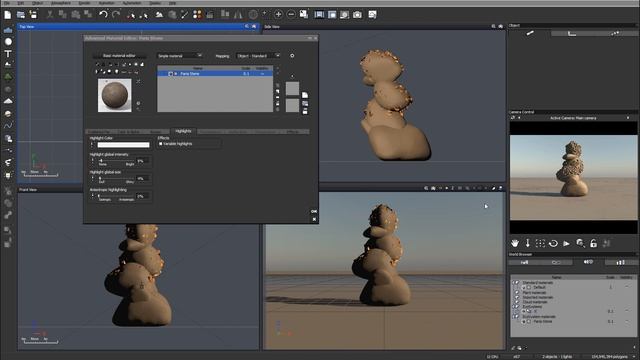Click the randomize icon beside material preview

click(x=138, y=81)
